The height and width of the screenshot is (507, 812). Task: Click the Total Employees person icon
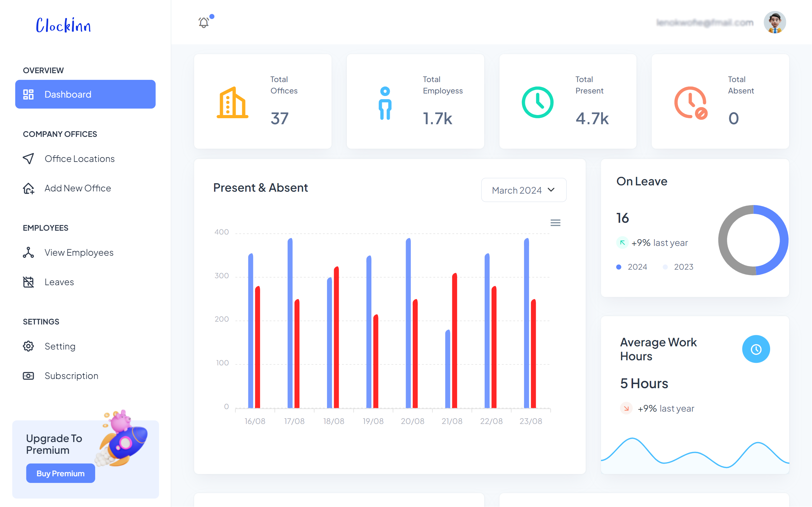click(385, 103)
